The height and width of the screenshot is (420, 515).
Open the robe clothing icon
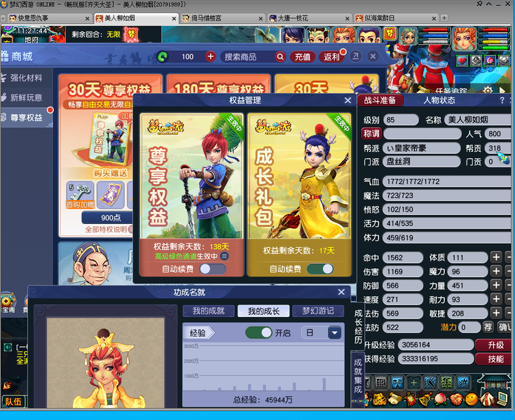point(487,399)
